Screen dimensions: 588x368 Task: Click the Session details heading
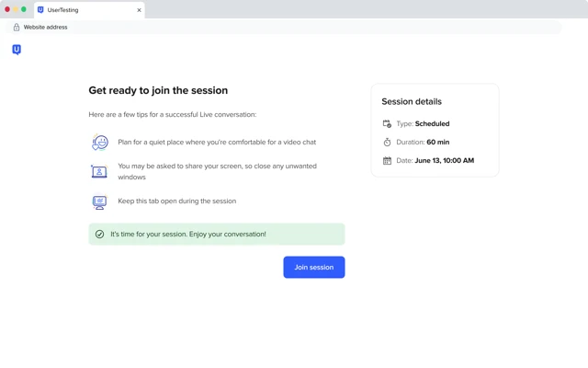coord(412,101)
